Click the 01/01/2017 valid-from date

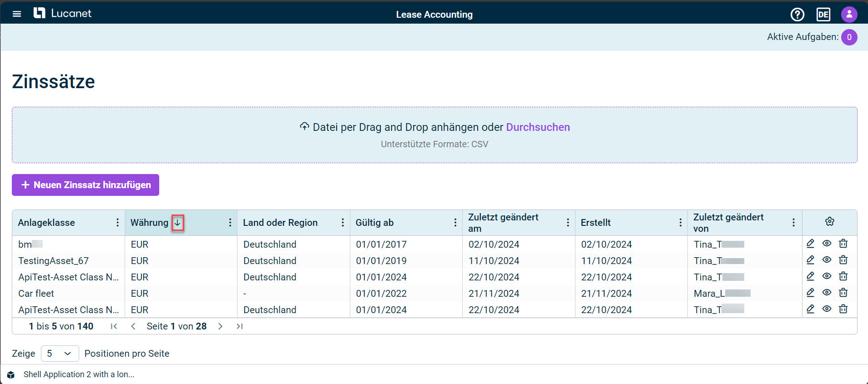(381, 244)
